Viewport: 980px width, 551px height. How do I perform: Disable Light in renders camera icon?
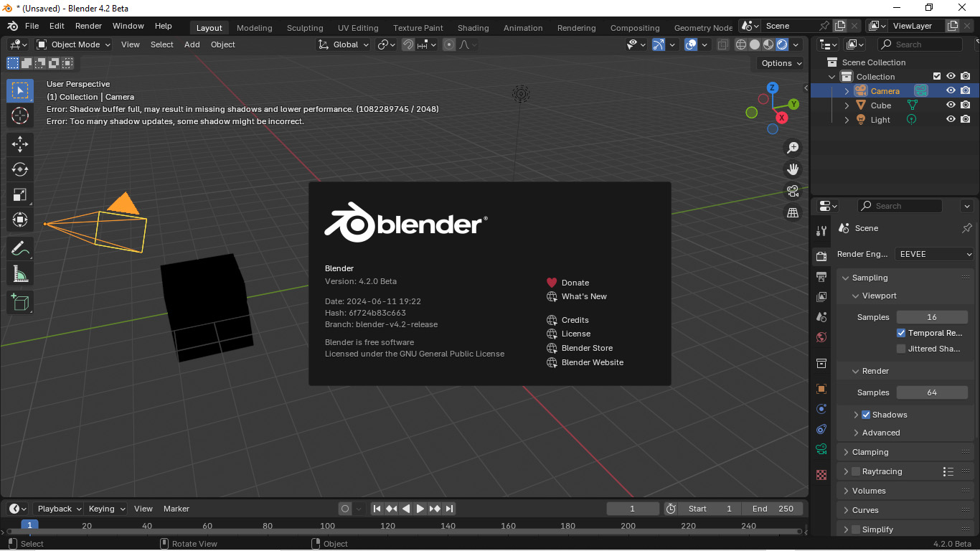click(966, 120)
